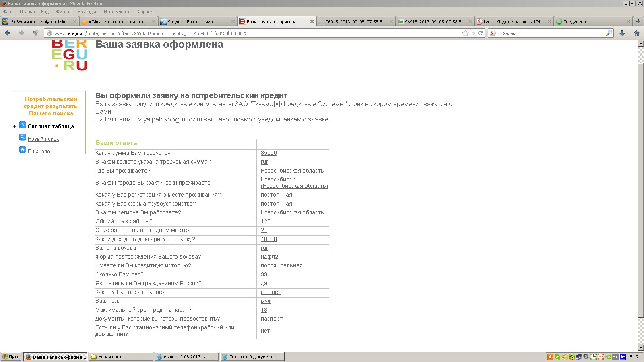The height and width of the screenshot is (362, 644).
Task: Click the blue play arrow tray icon
Action: [623, 357]
